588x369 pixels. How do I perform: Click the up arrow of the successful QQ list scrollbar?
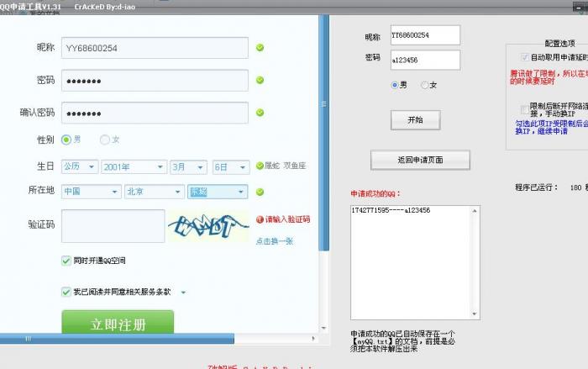[475, 211]
